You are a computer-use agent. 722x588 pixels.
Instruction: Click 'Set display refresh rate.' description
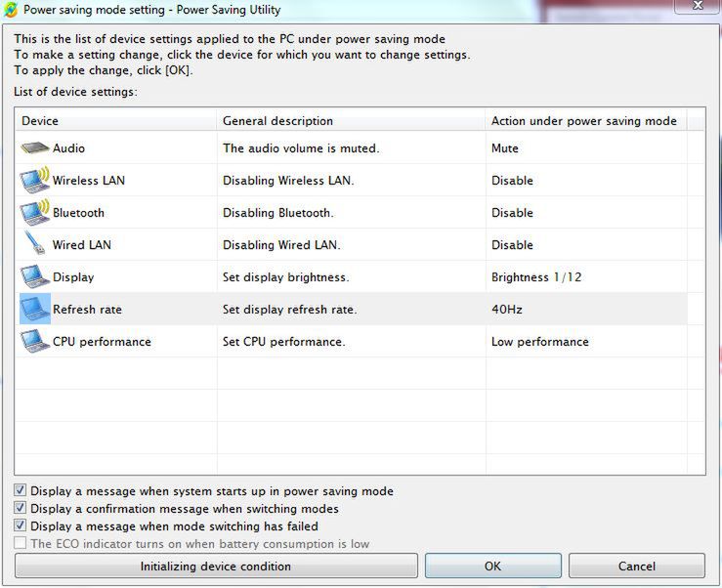289,310
